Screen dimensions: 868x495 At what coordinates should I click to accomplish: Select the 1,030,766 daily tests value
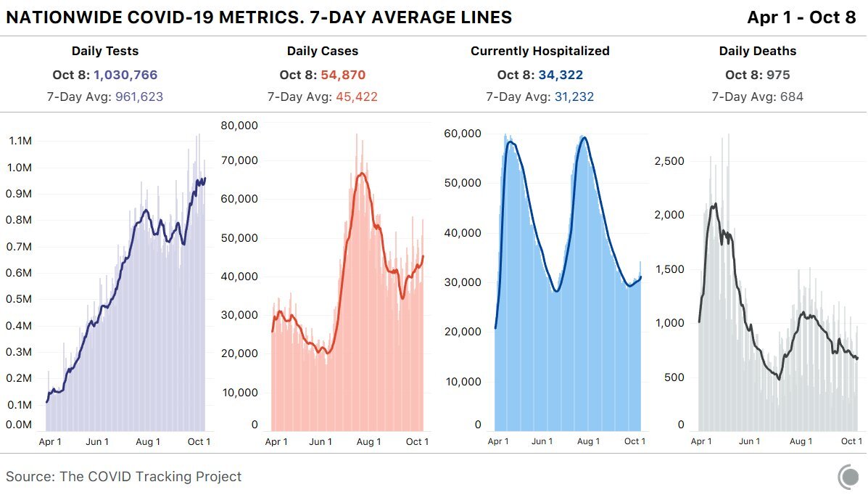[125, 75]
